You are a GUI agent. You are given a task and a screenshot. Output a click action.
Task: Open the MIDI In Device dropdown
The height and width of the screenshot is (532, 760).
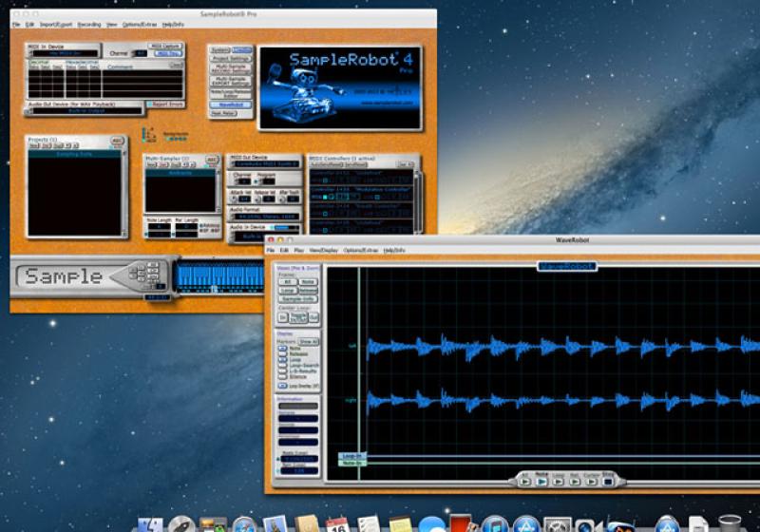64,53
